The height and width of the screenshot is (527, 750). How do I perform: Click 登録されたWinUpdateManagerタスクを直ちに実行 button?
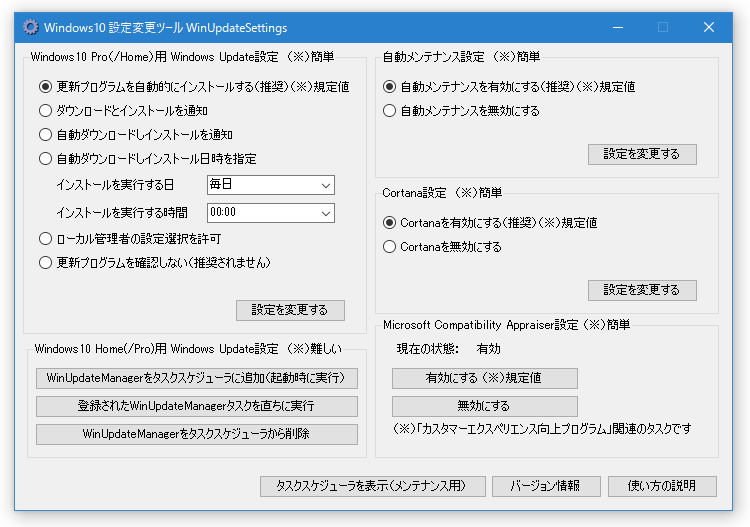(x=197, y=406)
